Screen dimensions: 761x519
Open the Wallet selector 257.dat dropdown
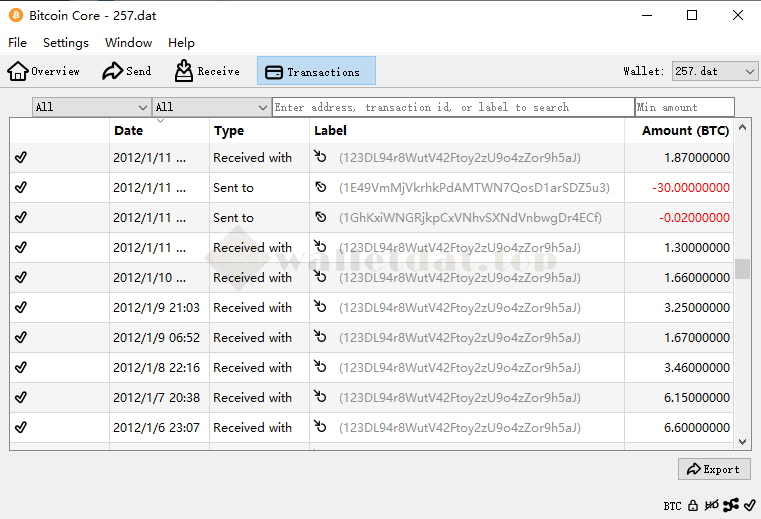click(x=715, y=72)
